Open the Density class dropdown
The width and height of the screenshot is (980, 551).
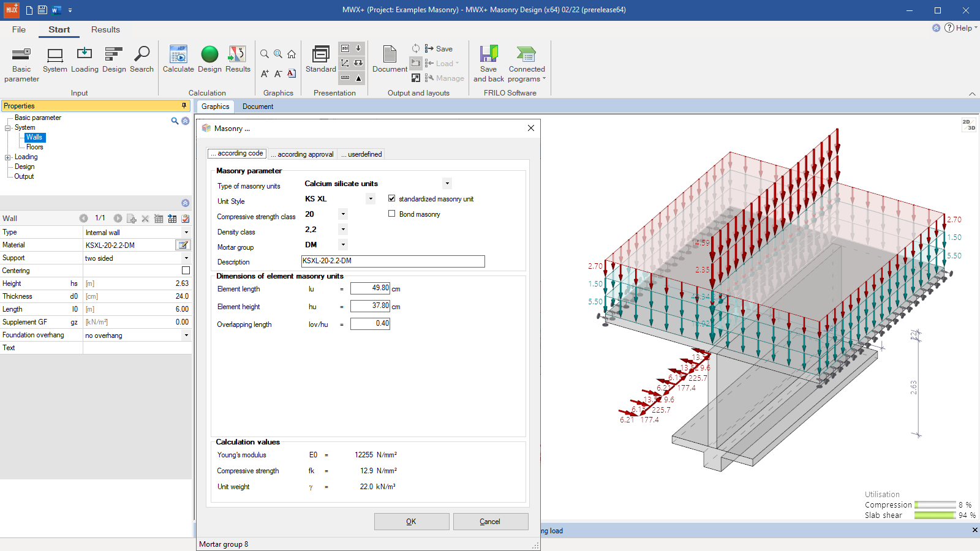343,230
